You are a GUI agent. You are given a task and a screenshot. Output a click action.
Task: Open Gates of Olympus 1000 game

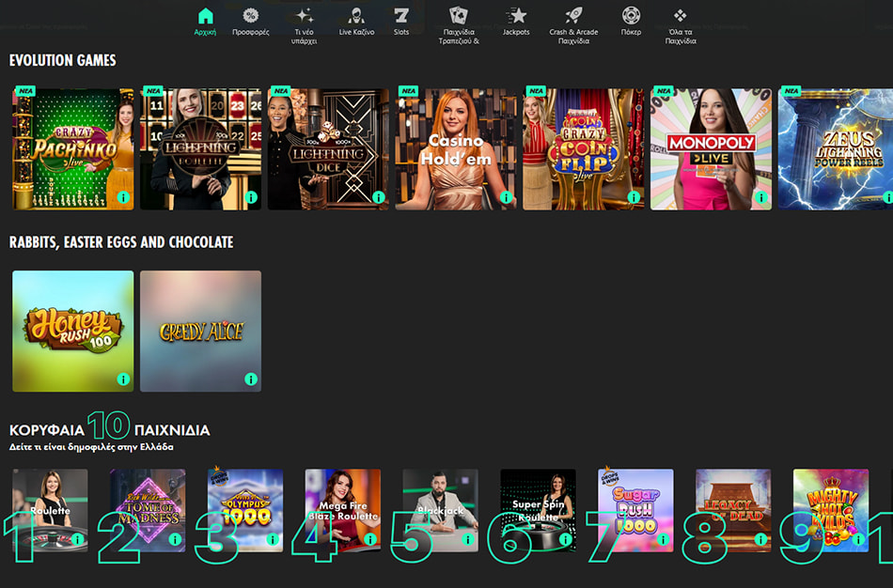245,510
